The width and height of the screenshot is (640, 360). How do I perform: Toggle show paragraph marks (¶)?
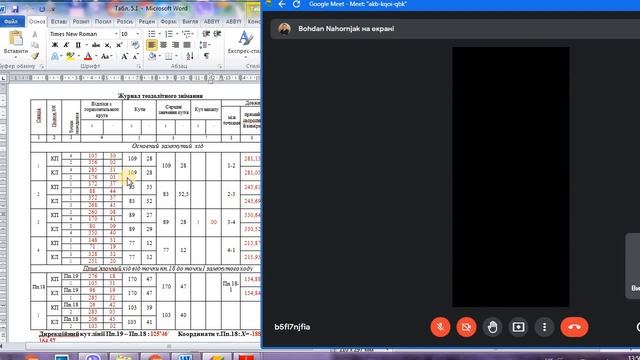(x=207, y=56)
